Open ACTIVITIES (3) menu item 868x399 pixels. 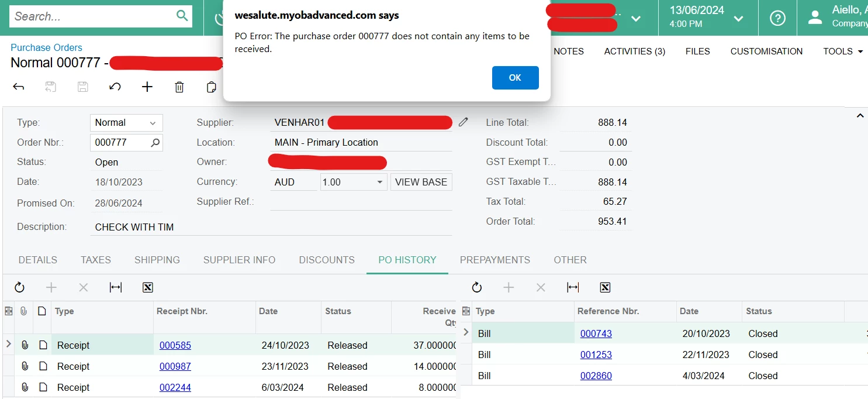(634, 51)
